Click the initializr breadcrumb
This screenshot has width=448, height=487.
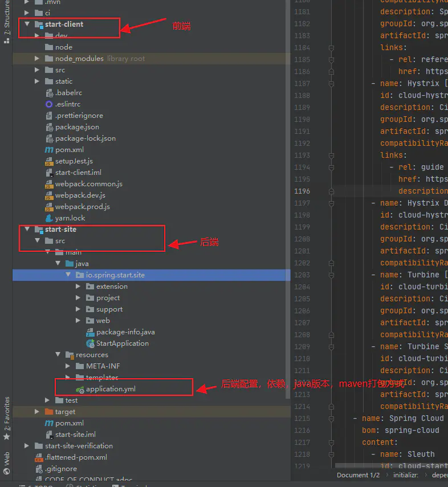pyautogui.click(x=406, y=475)
